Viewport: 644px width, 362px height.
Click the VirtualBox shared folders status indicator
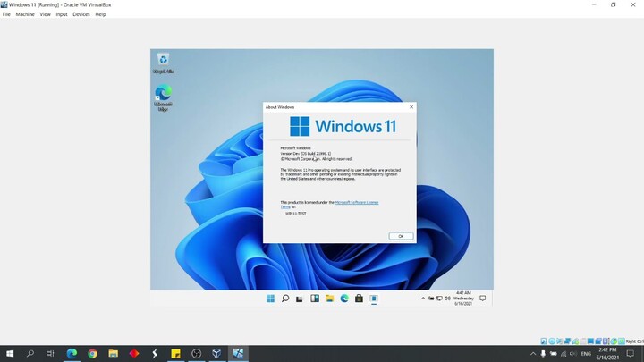(x=583, y=341)
